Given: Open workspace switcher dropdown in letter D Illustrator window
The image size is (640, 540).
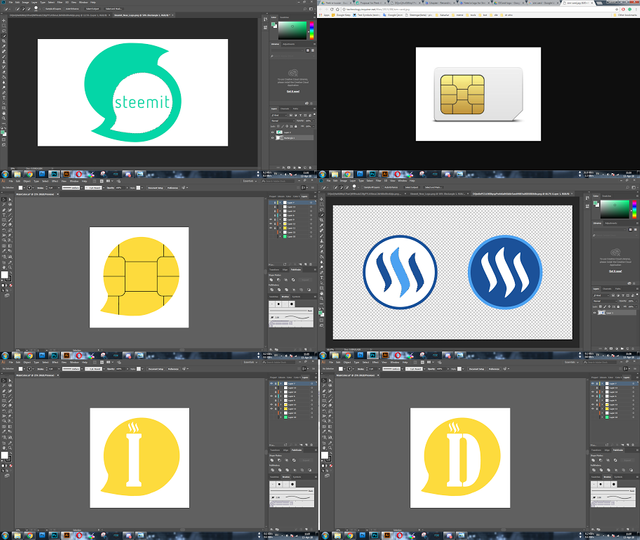Looking at the screenshot, I should pos(571,362).
